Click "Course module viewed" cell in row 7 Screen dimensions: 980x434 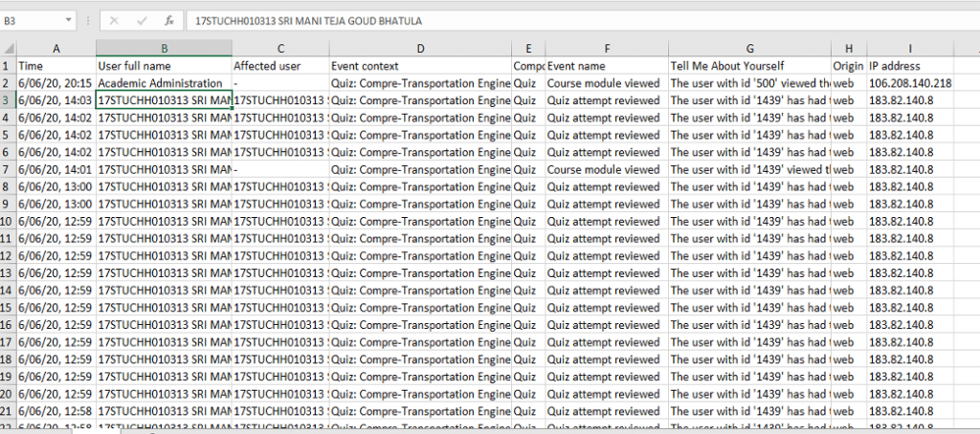605,169
